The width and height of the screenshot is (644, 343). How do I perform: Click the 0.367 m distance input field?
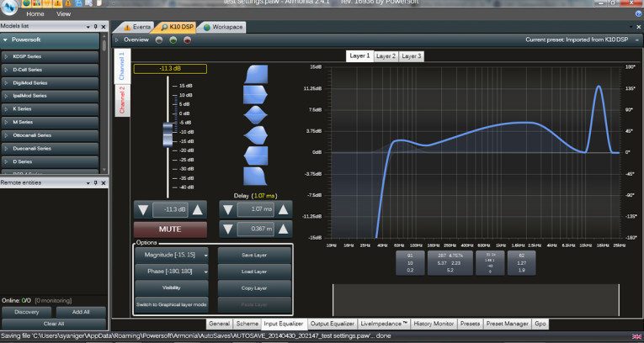(255, 230)
